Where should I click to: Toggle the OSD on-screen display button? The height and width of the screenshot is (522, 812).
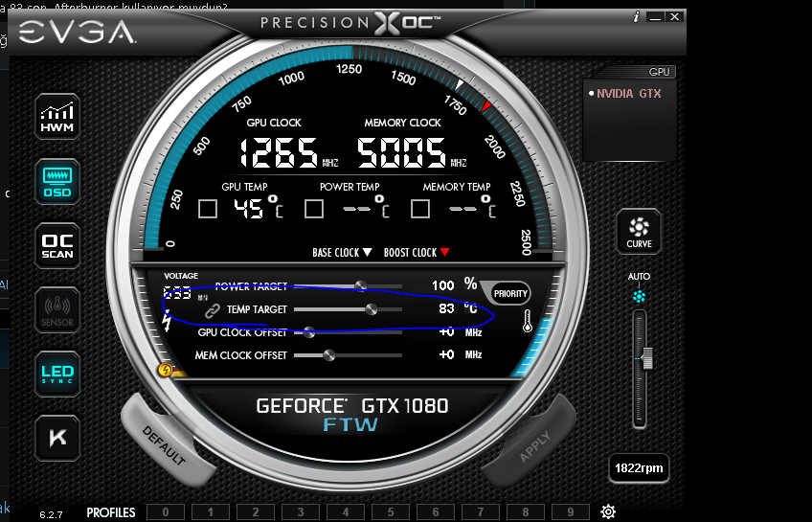click(56, 182)
